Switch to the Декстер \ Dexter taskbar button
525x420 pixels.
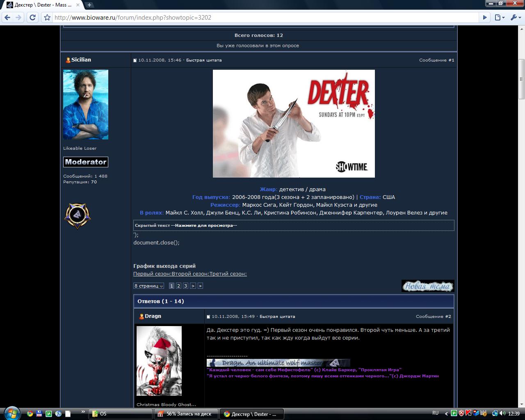[251, 414]
